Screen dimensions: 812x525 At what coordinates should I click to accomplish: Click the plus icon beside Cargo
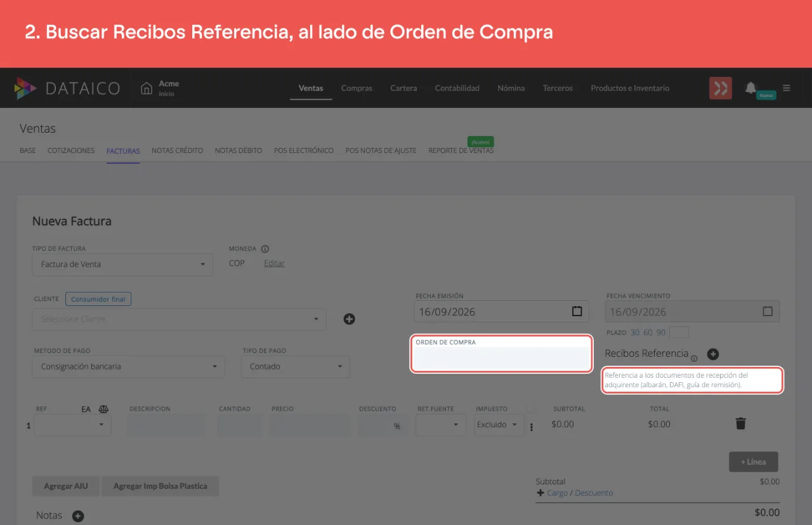click(x=540, y=493)
